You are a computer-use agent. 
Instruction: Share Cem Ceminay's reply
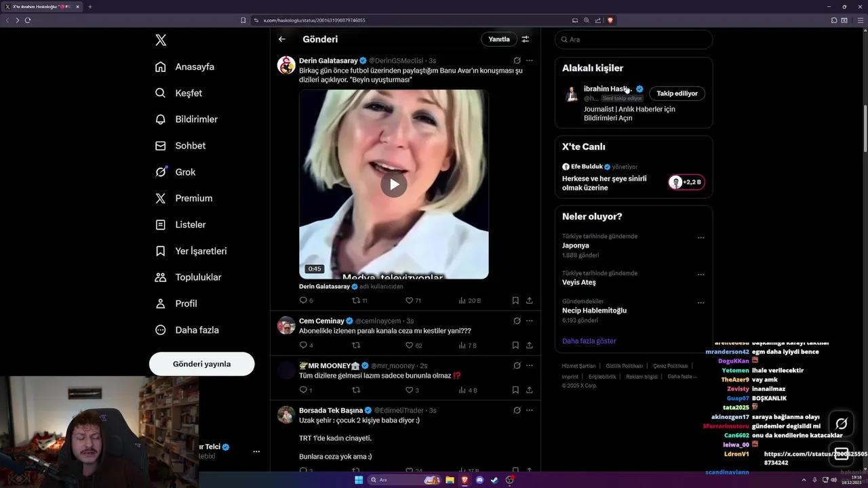530,345
